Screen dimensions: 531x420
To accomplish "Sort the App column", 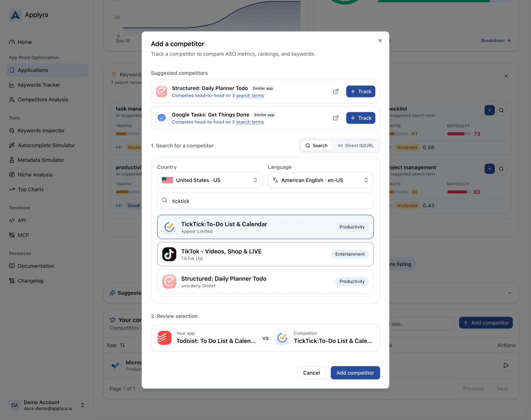I will (116, 345).
